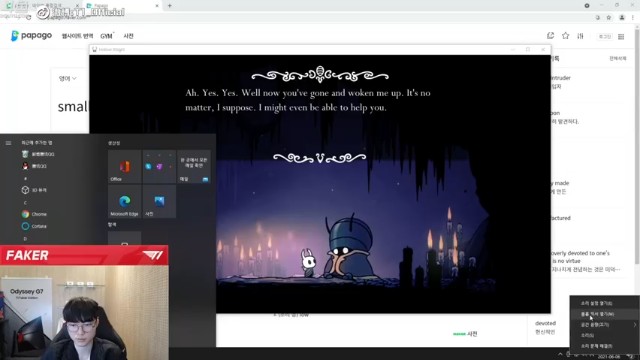Click the Chrome page scrollbar
This screenshot has width=640, height=360.
[637, 147]
